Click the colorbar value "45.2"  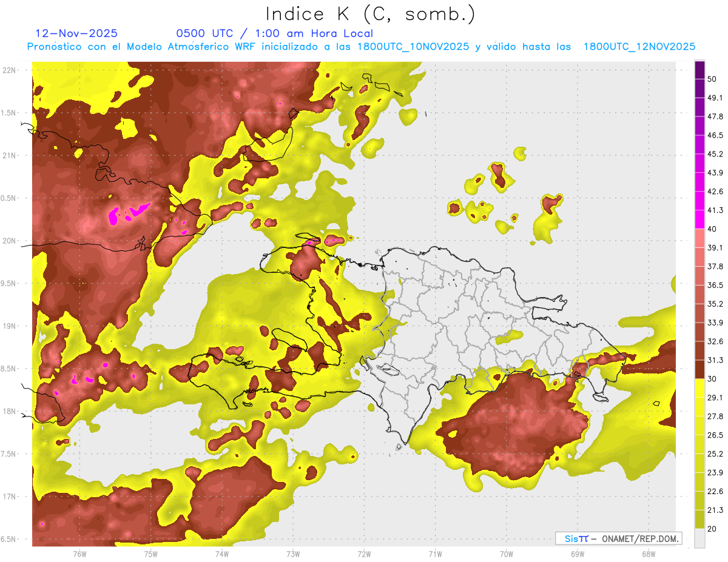click(715, 154)
